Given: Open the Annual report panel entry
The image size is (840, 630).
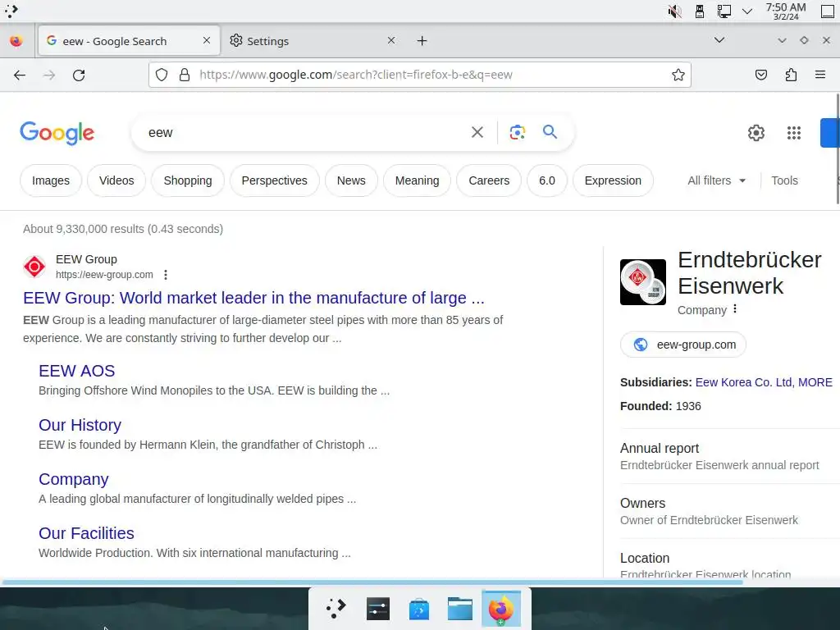Looking at the screenshot, I should pos(719,456).
